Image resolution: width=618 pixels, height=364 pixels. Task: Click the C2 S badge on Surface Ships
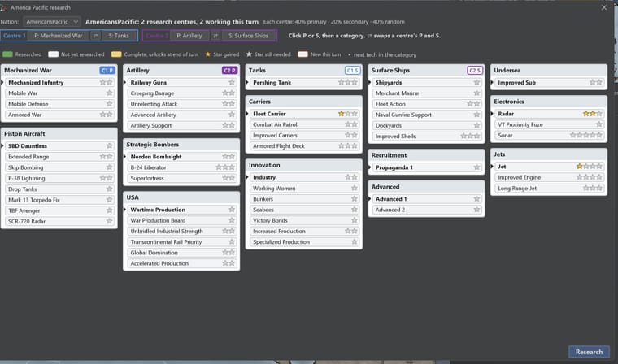[x=475, y=71]
